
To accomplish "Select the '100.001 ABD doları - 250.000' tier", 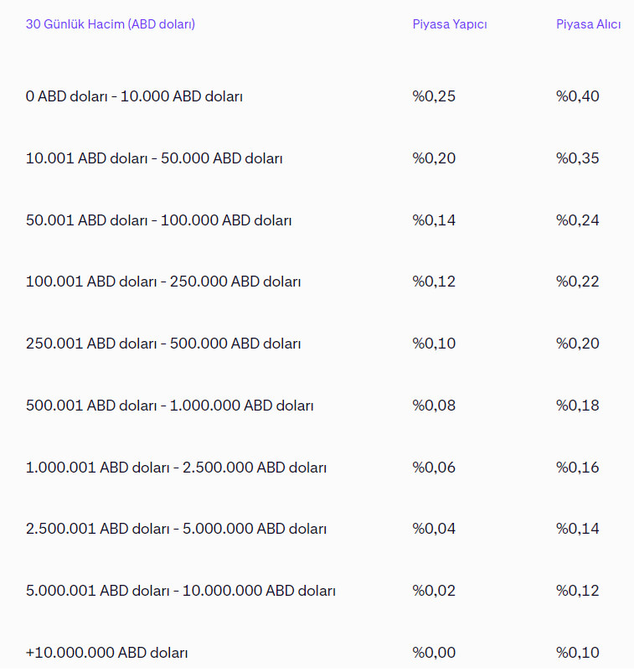I will click(163, 282).
